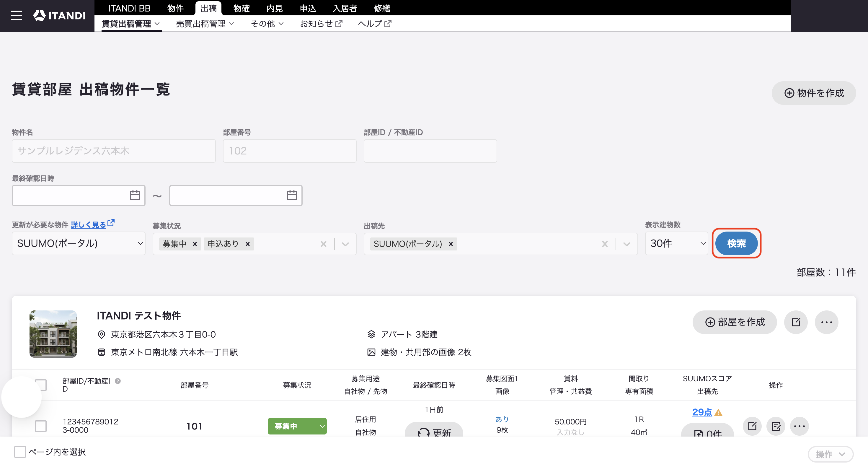Remove the 申込あり tag
This screenshot has height=472, width=868.
[x=247, y=244]
